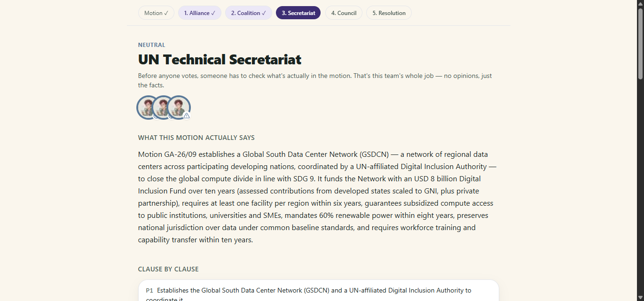
Task: Click the Motion GA-26/09 summary paragraph
Action: [x=318, y=197]
